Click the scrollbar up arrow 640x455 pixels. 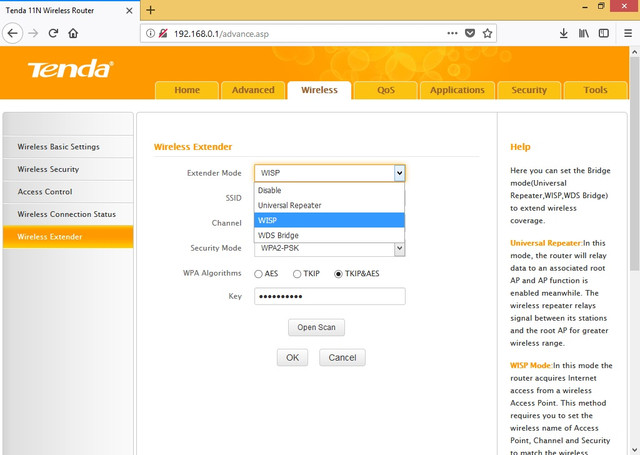tap(635, 52)
